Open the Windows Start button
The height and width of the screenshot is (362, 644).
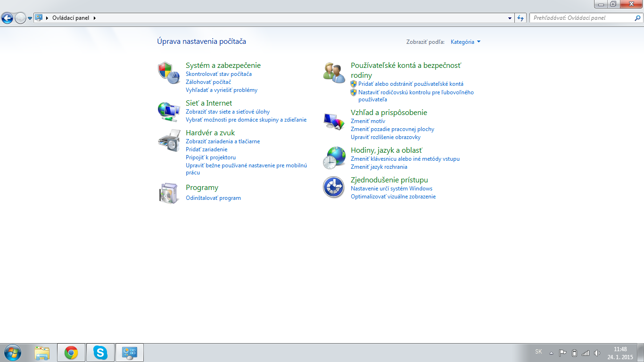click(x=12, y=353)
